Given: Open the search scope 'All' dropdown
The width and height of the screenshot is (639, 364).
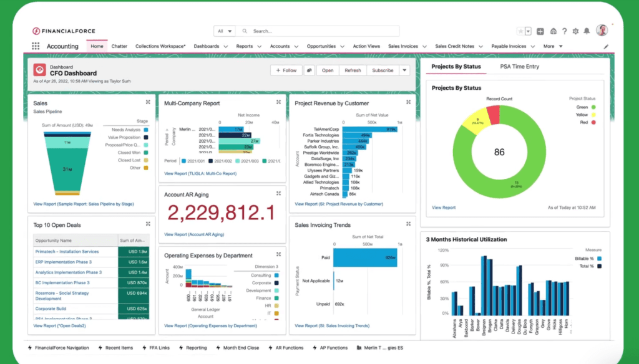Looking at the screenshot, I should pos(224,31).
